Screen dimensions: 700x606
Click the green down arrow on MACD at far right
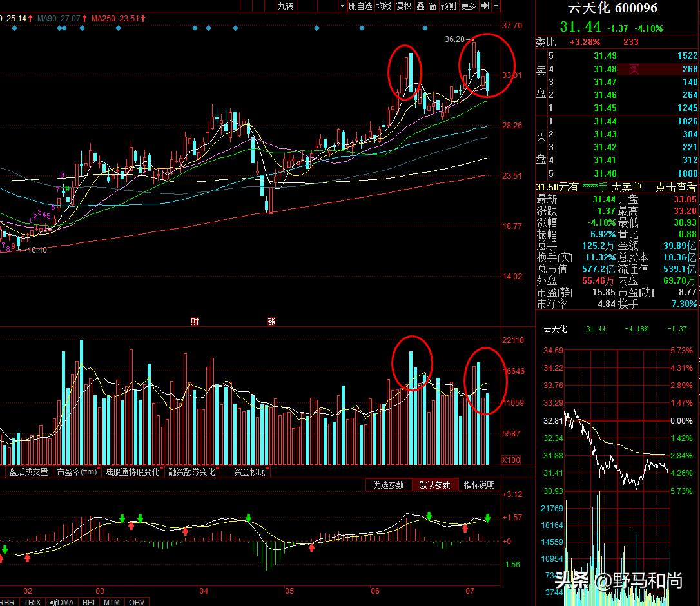488,518
